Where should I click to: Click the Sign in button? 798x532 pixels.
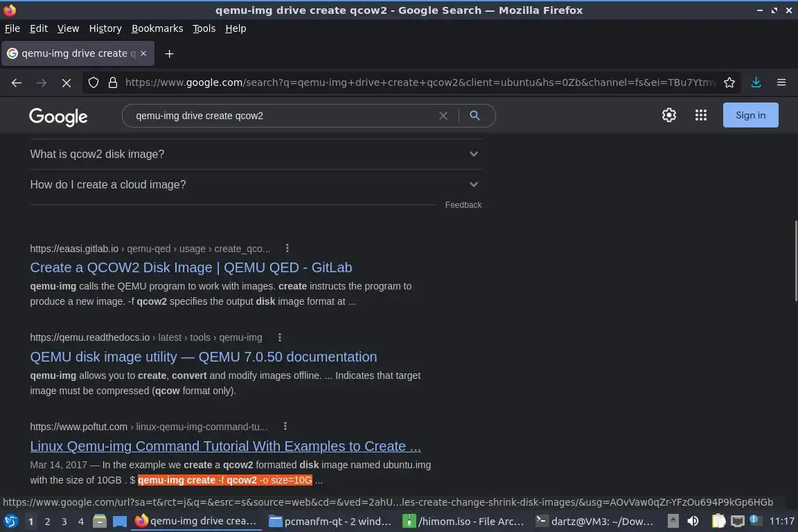pyautogui.click(x=750, y=115)
